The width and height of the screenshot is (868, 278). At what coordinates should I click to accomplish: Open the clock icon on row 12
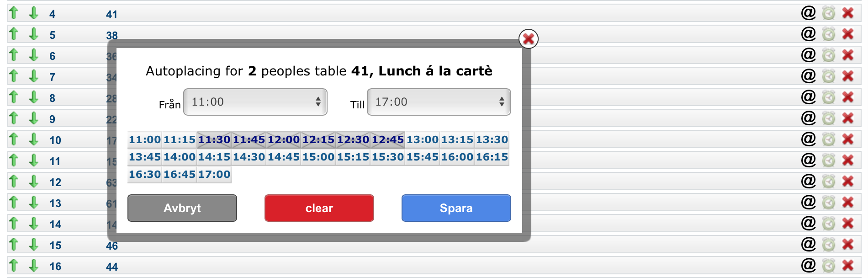tap(829, 181)
